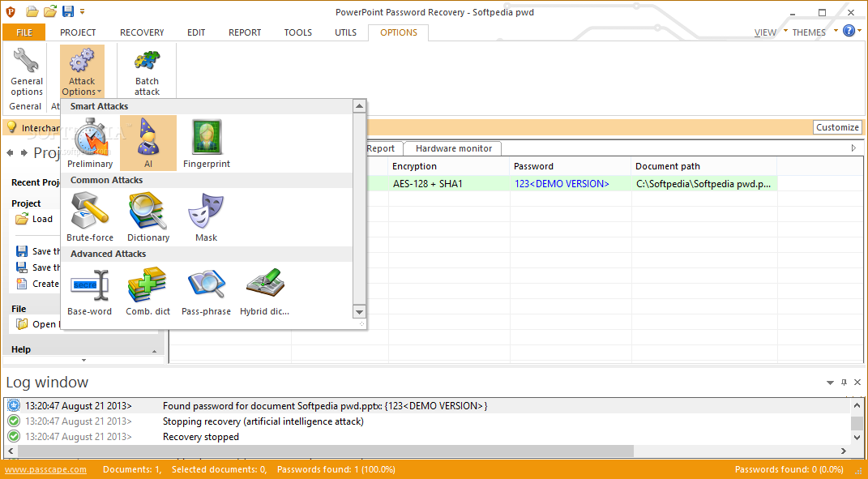Click the open project folder icon in title bar
Viewport: 868px width, 479px height.
(x=50, y=11)
